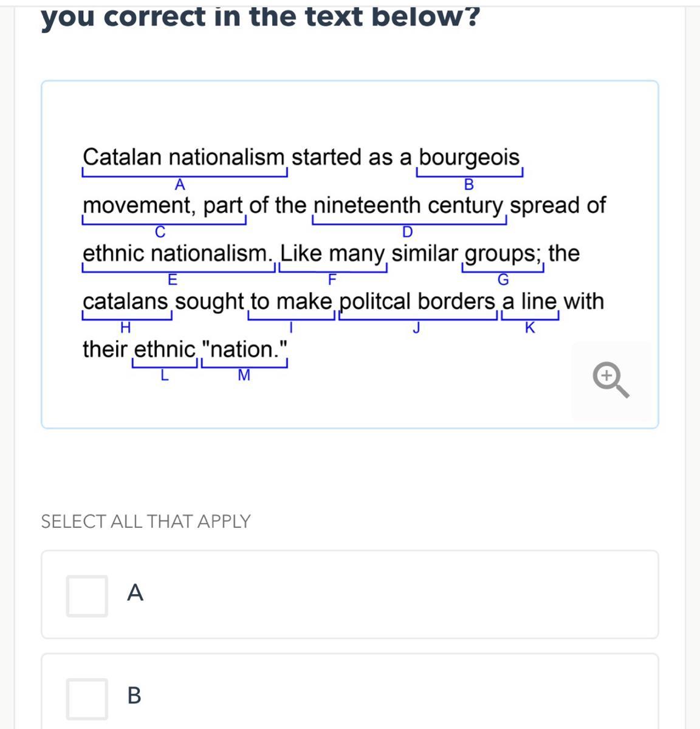Click 'to make' segment marked I

(x=291, y=301)
